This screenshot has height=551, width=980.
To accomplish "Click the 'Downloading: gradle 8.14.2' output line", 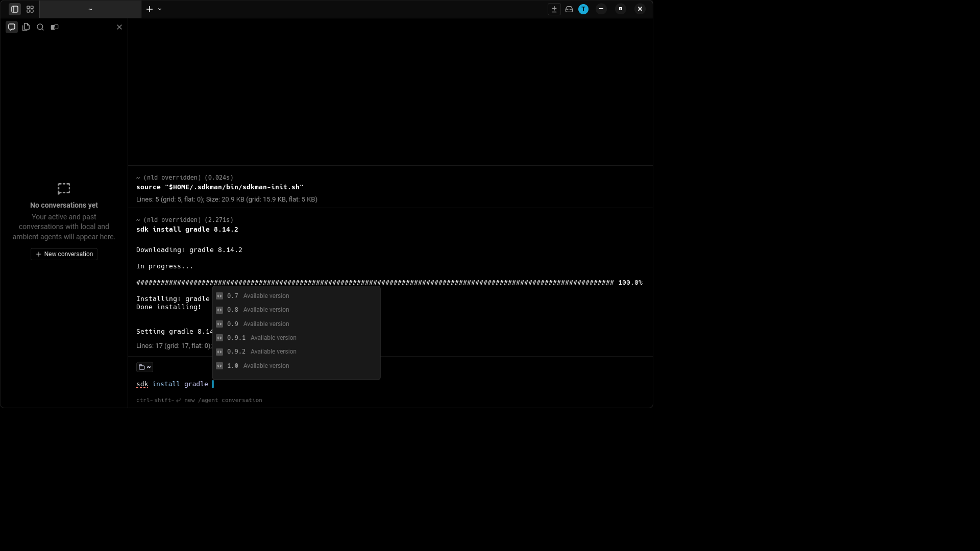I will [189, 250].
